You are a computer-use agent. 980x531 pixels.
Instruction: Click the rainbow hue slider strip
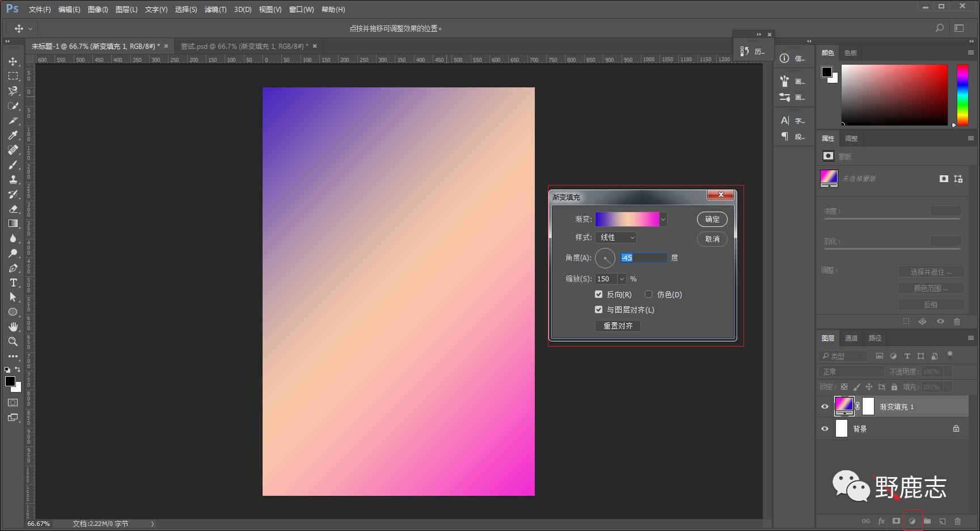(962, 95)
